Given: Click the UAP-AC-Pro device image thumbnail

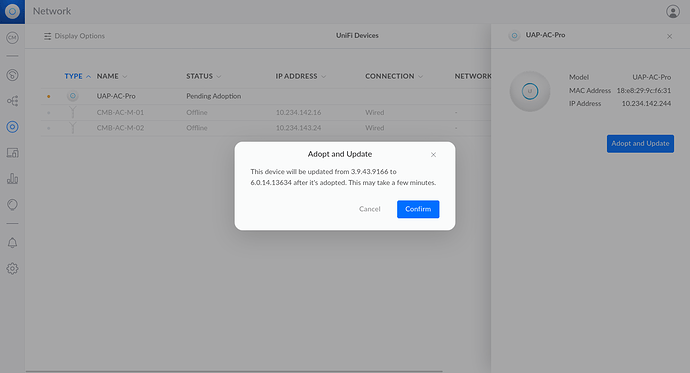Looking at the screenshot, I should tap(530, 91).
